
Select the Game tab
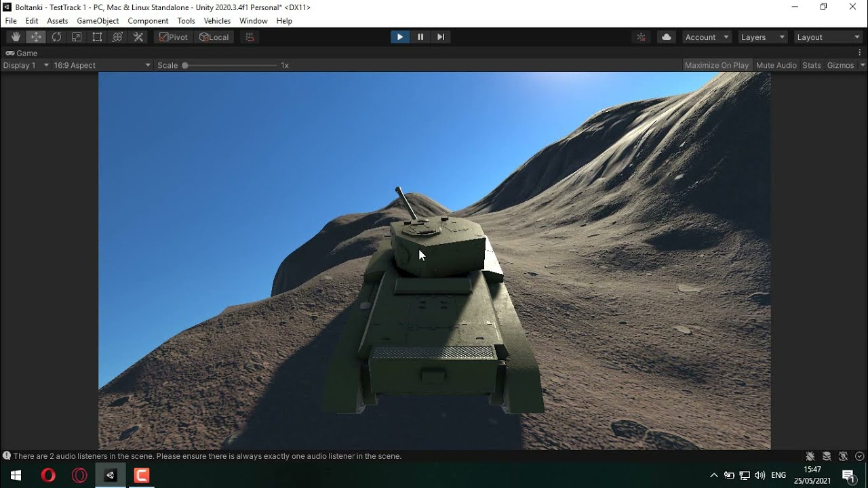click(x=22, y=53)
